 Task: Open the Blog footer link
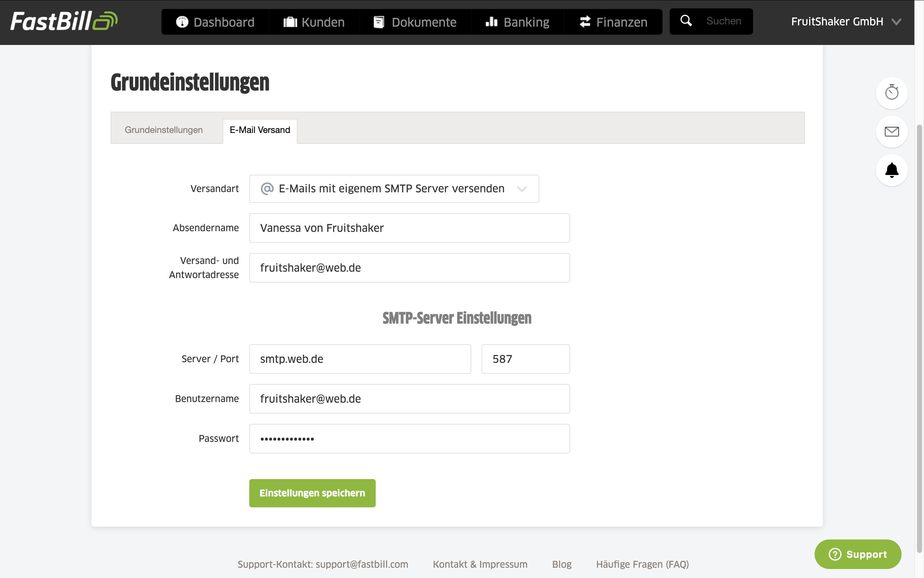click(x=562, y=564)
